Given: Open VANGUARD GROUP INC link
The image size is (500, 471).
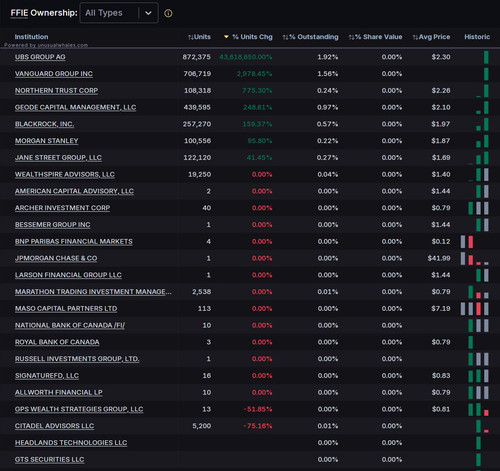Looking at the screenshot, I should (54, 74).
